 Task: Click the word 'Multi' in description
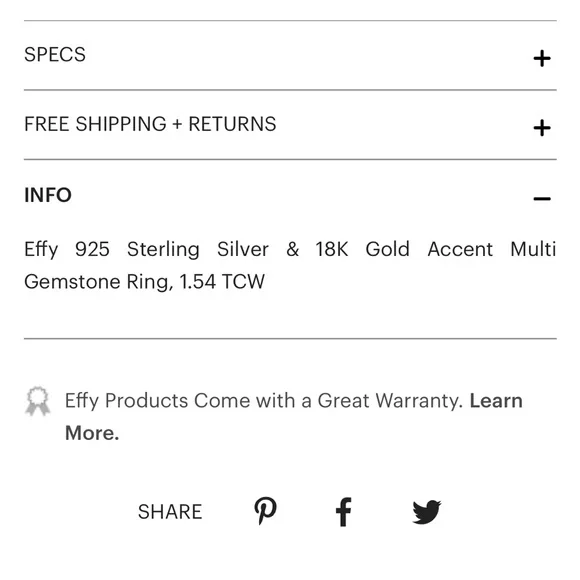click(x=533, y=249)
